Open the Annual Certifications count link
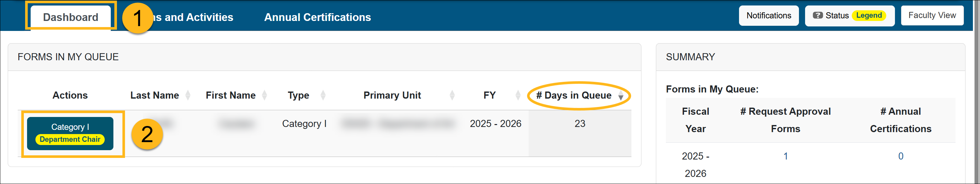The width and height of the screenshot is (980, 184). [x=900, y=156]
